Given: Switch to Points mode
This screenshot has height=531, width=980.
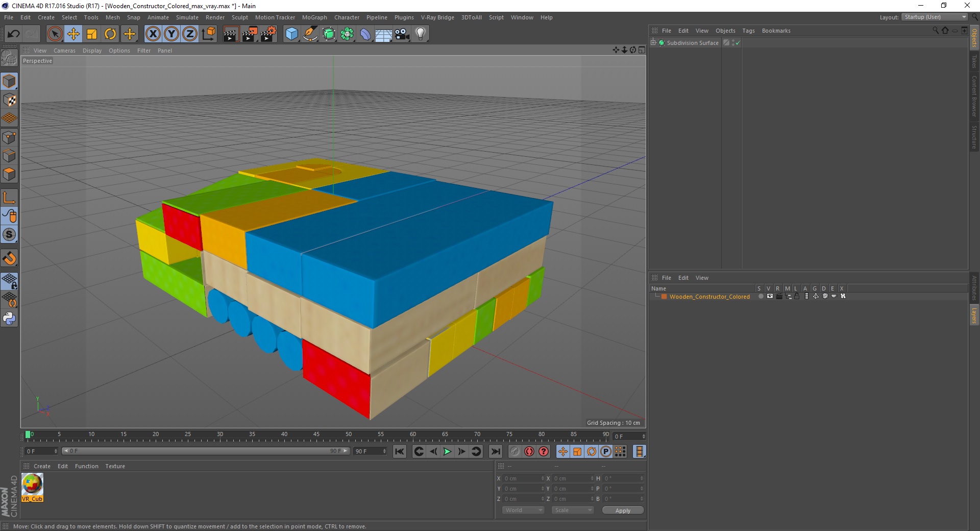Looking at the screenshot, I should coord(9,137).
